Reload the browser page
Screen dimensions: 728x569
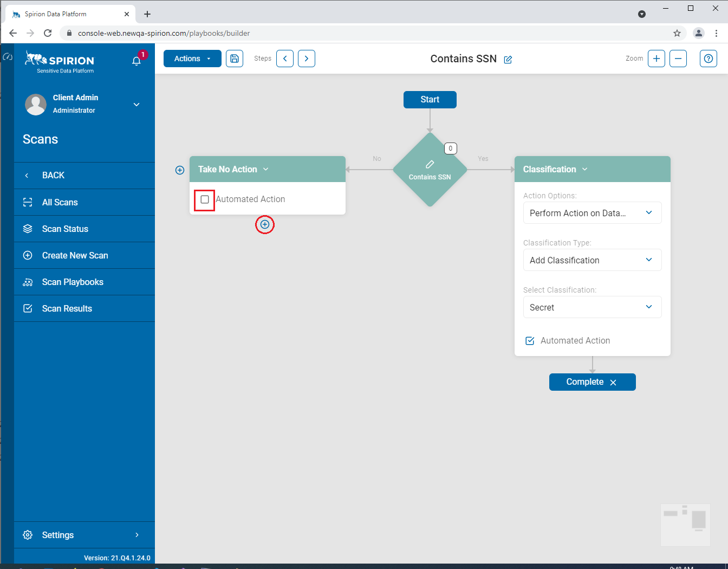(x=48, y=33)
